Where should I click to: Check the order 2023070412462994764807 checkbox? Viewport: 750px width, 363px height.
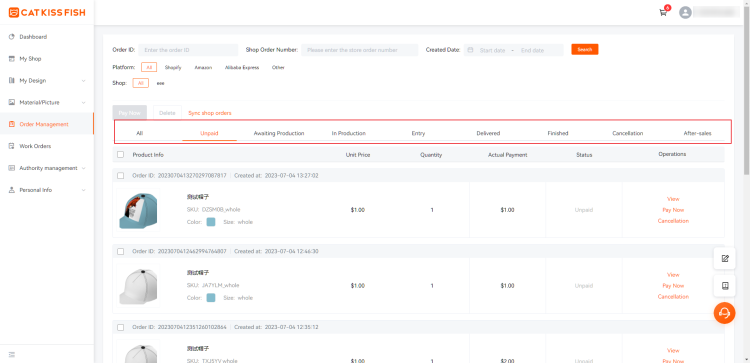pyautogui.click(x=121, y=251)
